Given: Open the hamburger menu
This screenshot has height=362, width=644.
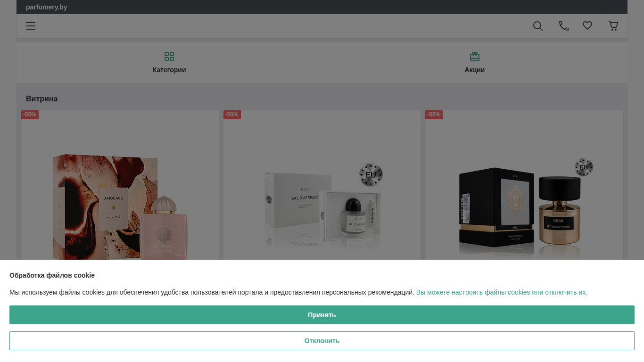Looking at the screenshot, I should [31, 26].
